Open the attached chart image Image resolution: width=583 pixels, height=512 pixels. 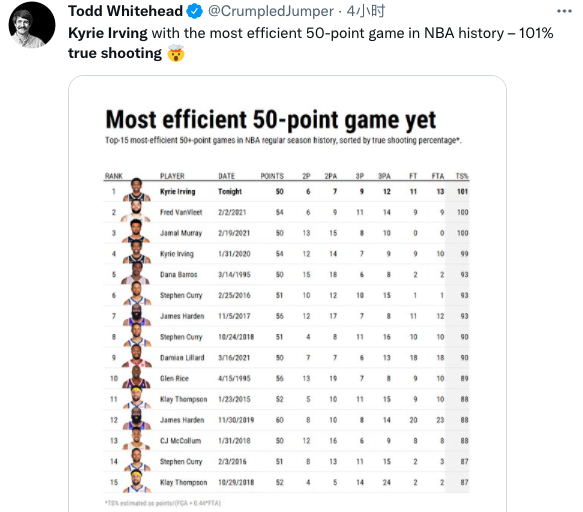click(x=287, y=294)
